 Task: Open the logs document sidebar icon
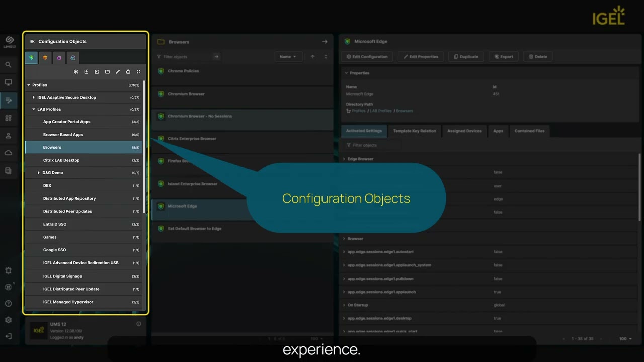coord(8,171)
